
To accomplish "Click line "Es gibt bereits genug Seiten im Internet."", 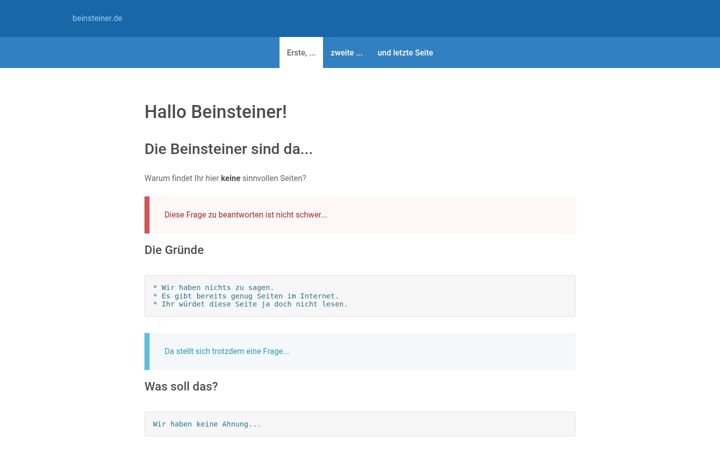I will (x=246, y=296).
